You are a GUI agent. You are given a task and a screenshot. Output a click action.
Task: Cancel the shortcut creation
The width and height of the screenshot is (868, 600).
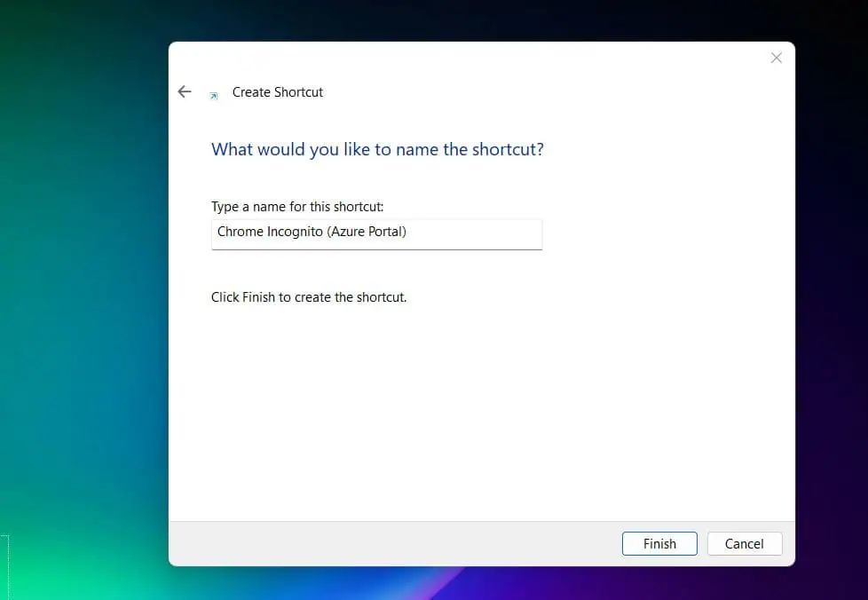[x=745, y=543]
